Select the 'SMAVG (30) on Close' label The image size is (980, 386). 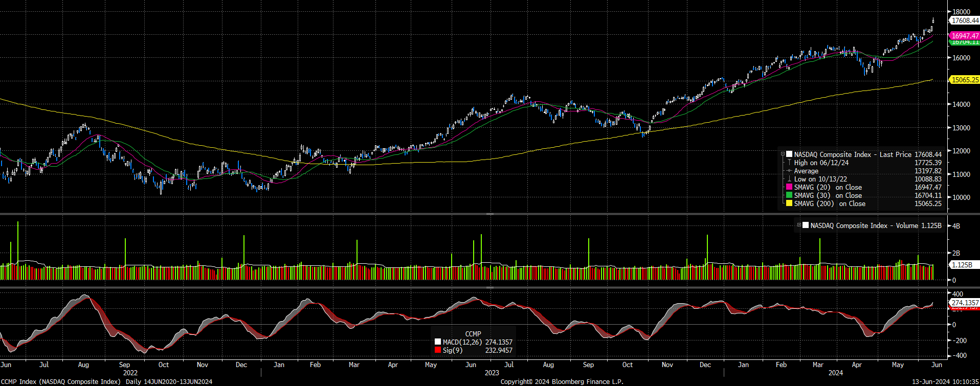point(828,195)
